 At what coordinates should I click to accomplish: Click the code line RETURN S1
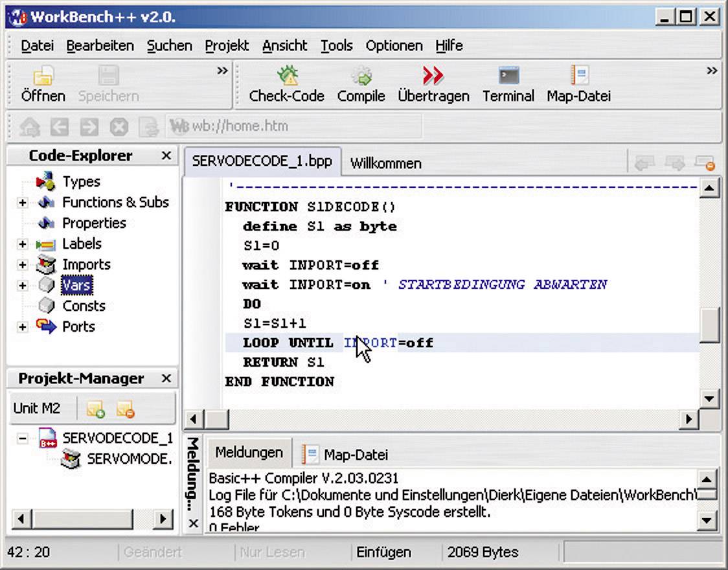click(284, 362)
